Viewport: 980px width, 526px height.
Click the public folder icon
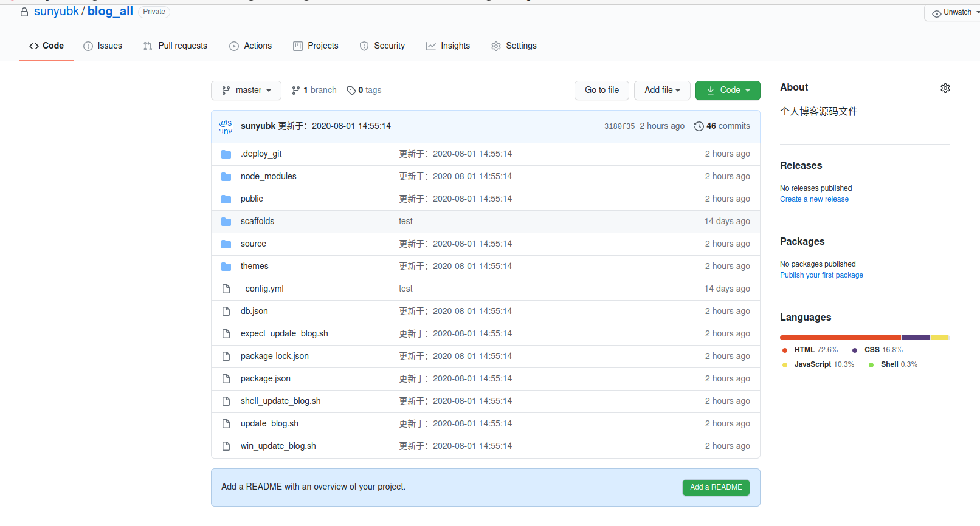[x=226, y=199]
